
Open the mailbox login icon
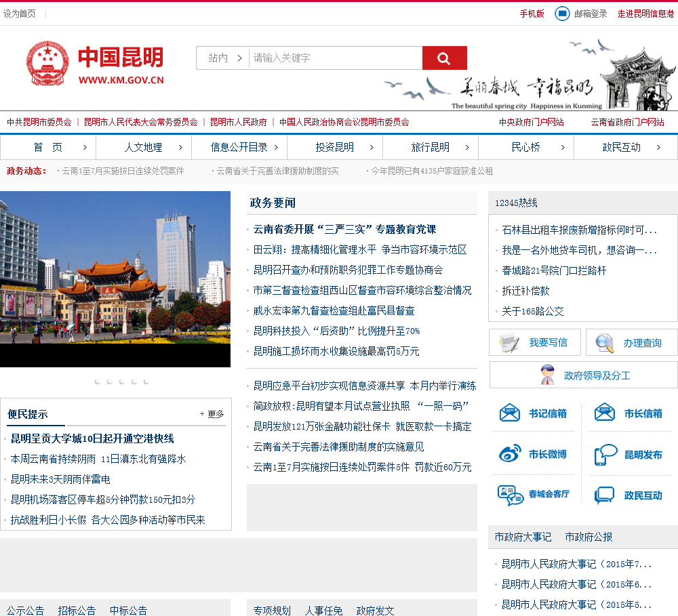coord(562,14)
